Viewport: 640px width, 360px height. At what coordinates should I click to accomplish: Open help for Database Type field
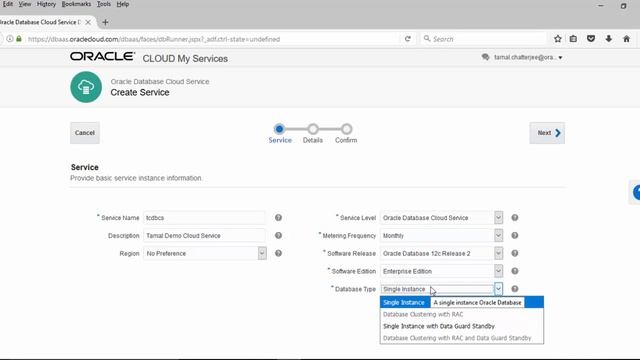[x=515, y=289]
